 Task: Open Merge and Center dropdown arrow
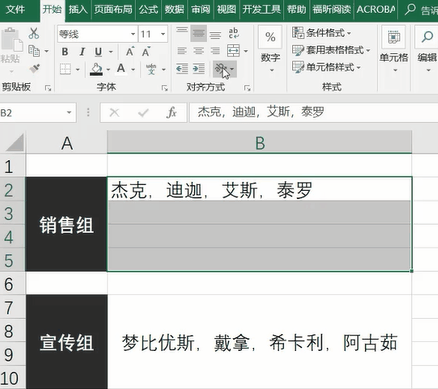pyautogui.click(x=246, y=51)
